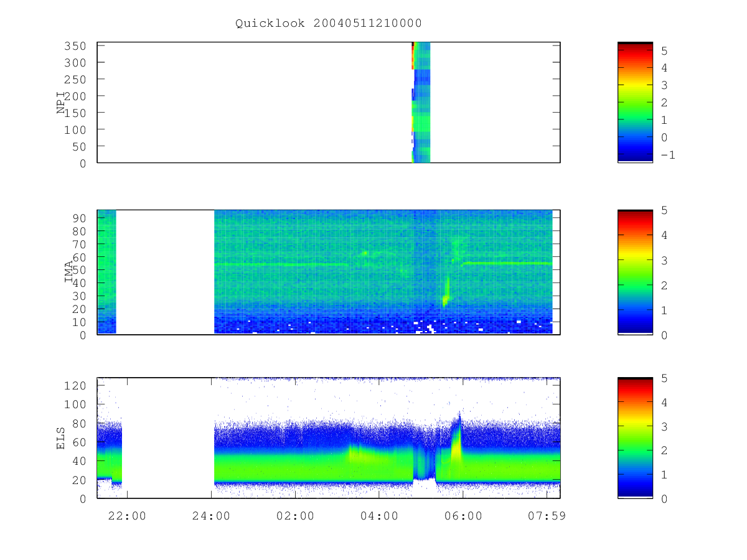Click the IMA axis label

69,272
